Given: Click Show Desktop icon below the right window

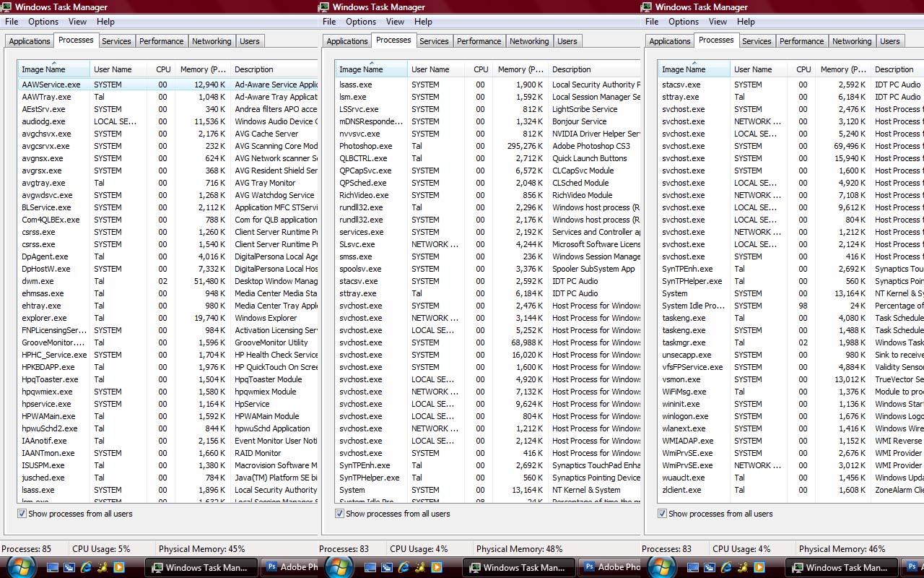Looking at the screenshot, I should (693, 568).
